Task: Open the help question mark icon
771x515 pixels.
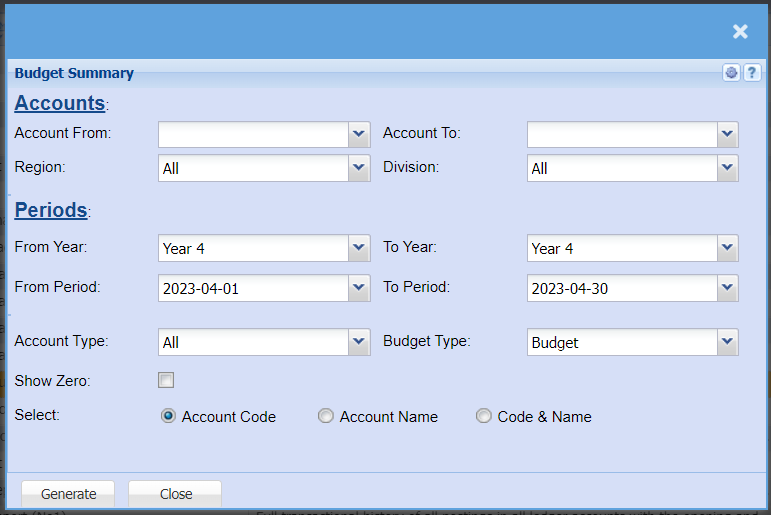Action: pos(751,73)
